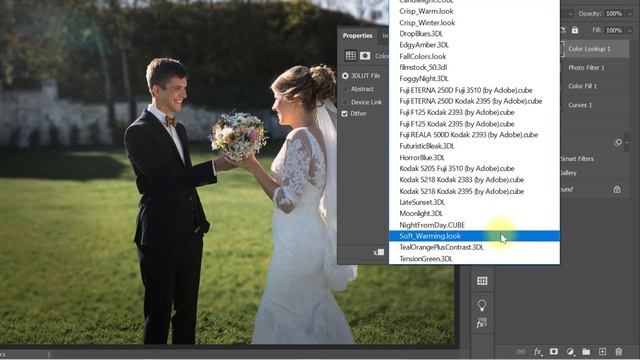Choose Kodak 5205 Fuji 3510 LUT
This screenshot has width=640, height=360.
pos(474,169)
